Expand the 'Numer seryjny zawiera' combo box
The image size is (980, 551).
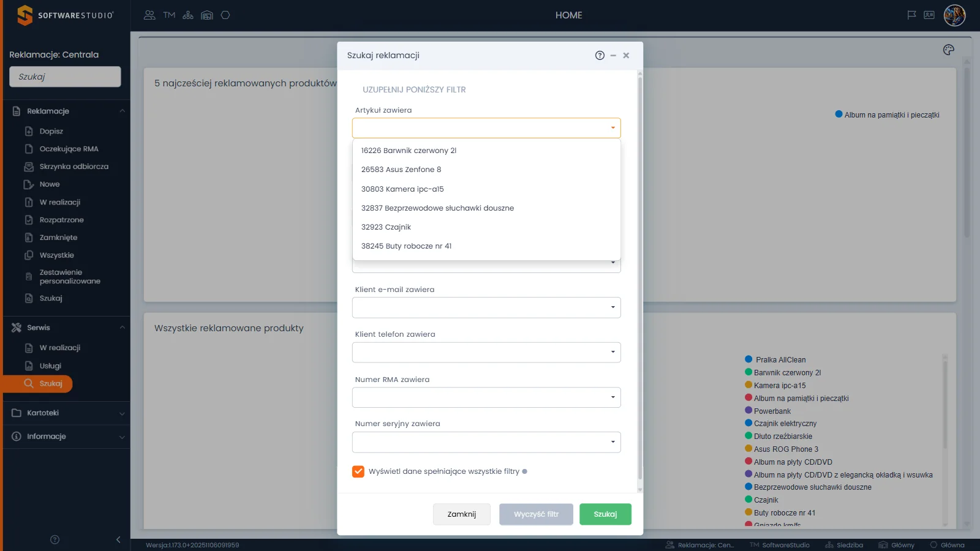click(x=486, y=442)
